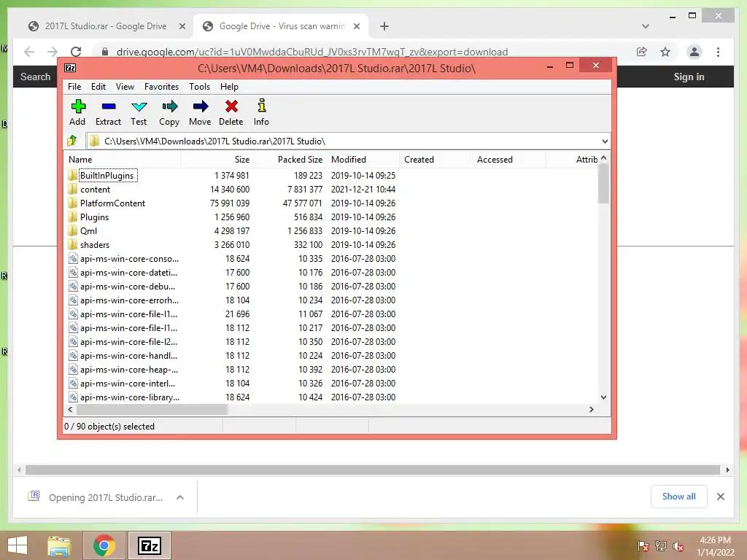This screenshot has width=747, height=560.
Task: Sort by Packed Size column header
Action: [x=290, y=160]
